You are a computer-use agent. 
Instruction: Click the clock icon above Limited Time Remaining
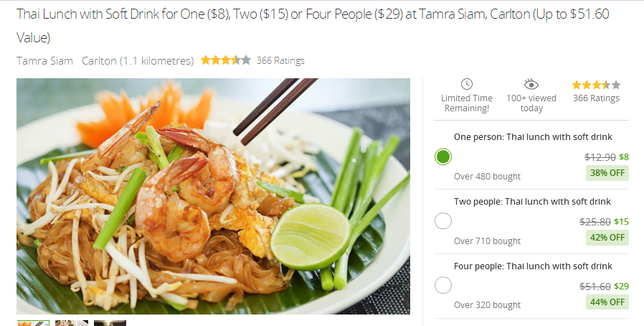(467, 84)
